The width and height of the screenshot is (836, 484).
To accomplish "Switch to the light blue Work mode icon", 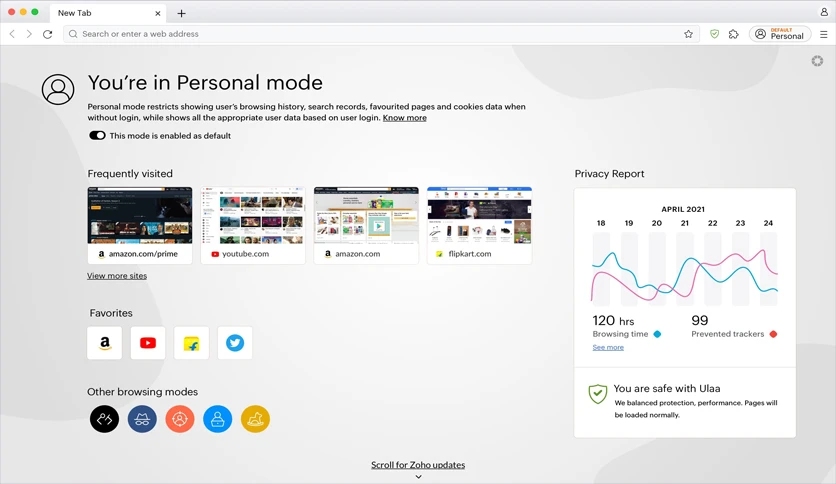I will click(x=218, y=419).
